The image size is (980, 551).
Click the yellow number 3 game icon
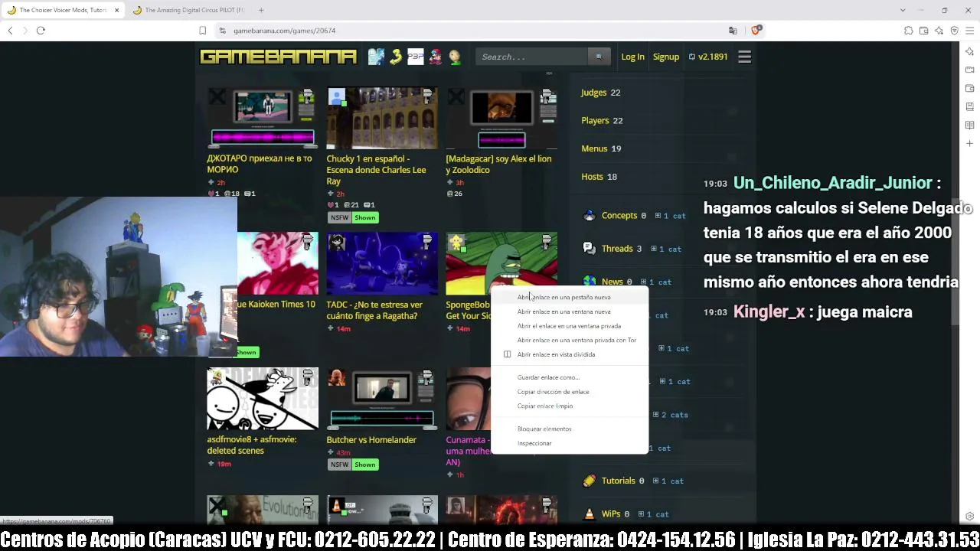(396, 57)
